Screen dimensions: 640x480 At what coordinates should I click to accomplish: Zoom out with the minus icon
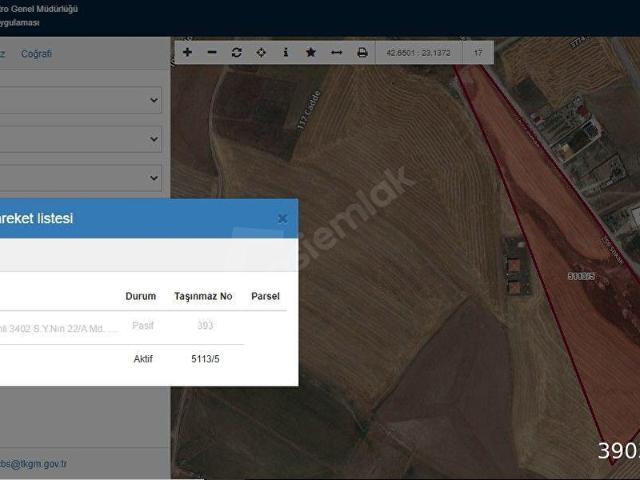[211, 53]
